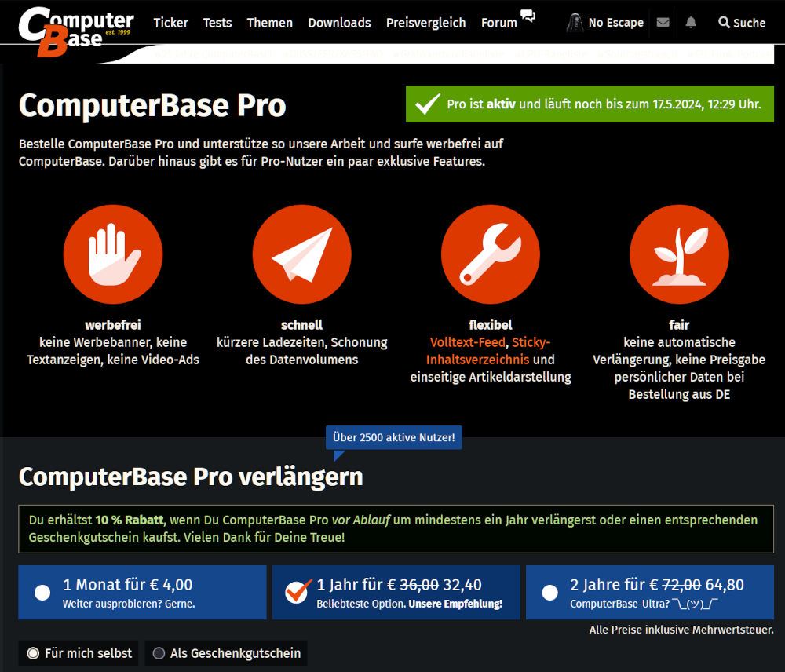Click the werbefrei feature title
This screenshot has width=785, height=672.
pos(113,325)
